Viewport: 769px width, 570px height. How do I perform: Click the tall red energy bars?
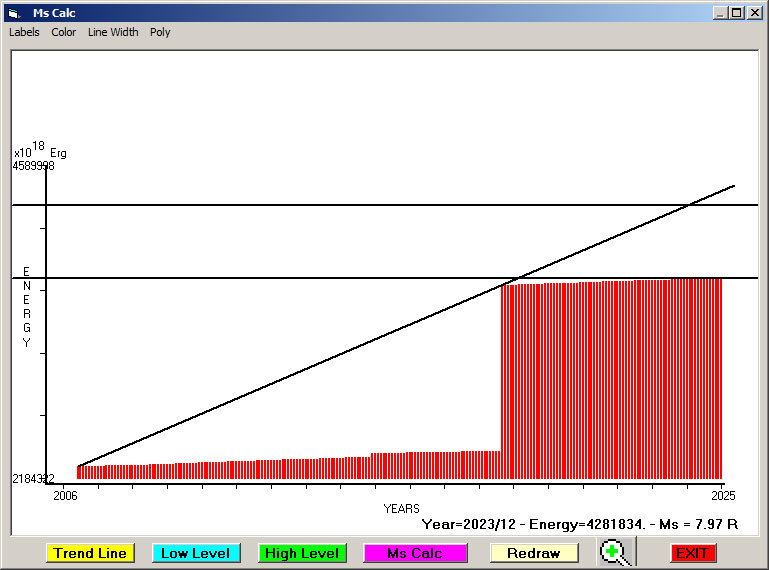coord(610,380)
